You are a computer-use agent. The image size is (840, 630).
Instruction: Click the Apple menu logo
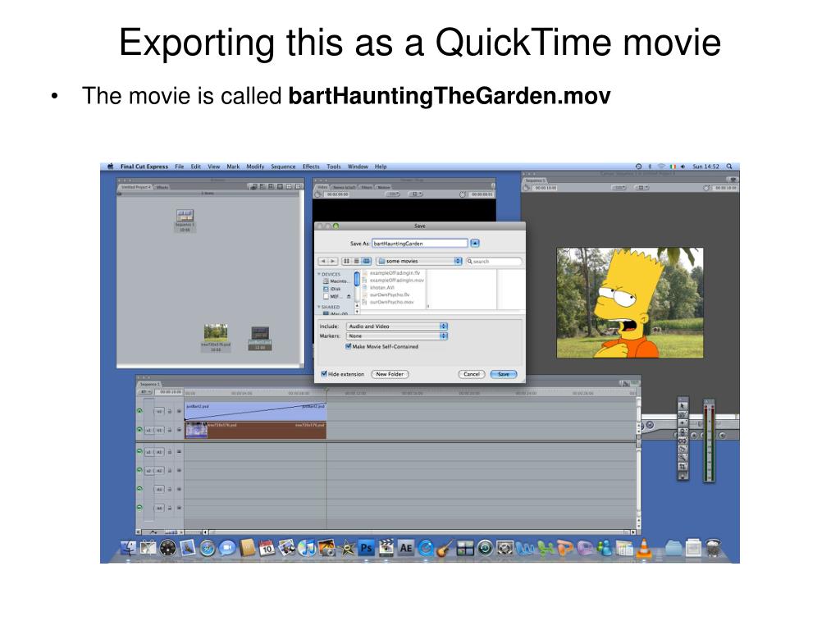point(111,167)
